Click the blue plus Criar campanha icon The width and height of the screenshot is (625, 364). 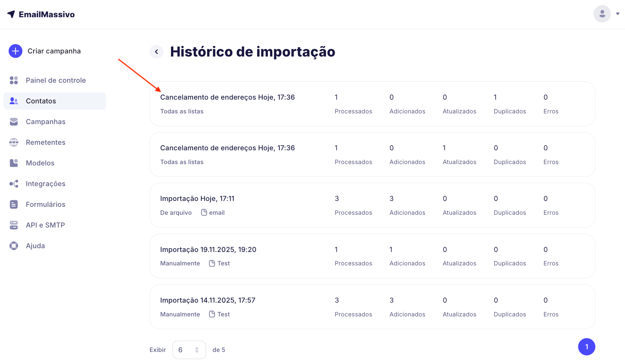(15, 51)
